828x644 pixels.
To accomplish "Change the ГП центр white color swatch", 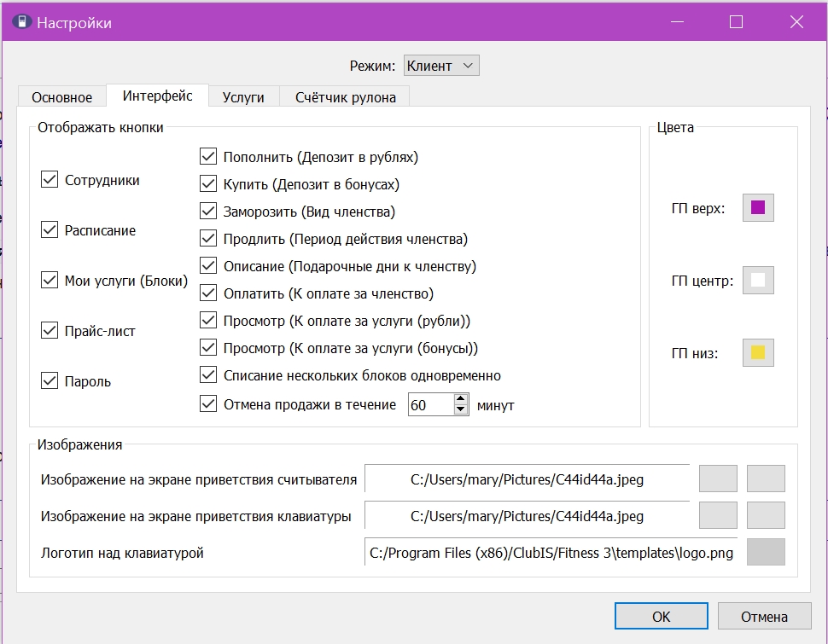I will click(x=758, y=281).
